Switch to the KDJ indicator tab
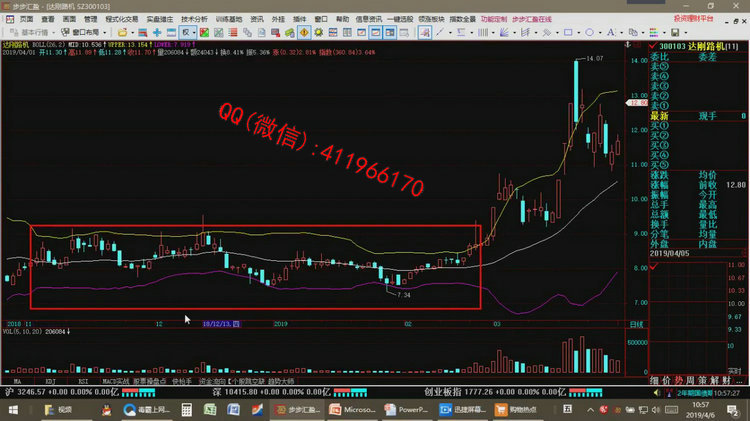The width and height of the screenshot is (750, 421). click(50, 381)
